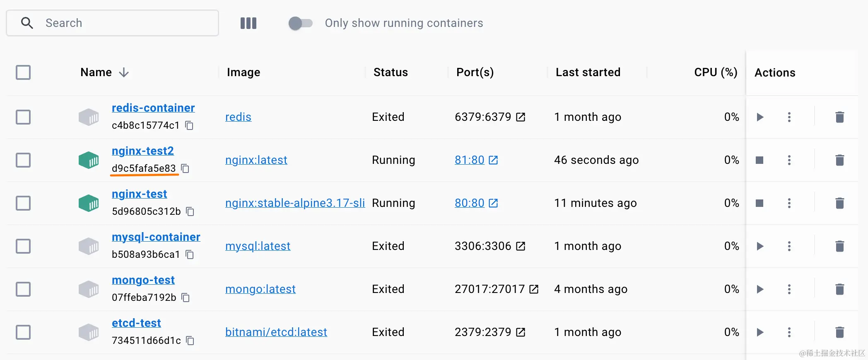Stop the nginx-test container
Screen dimensions: 868x360
click(759, 203)
